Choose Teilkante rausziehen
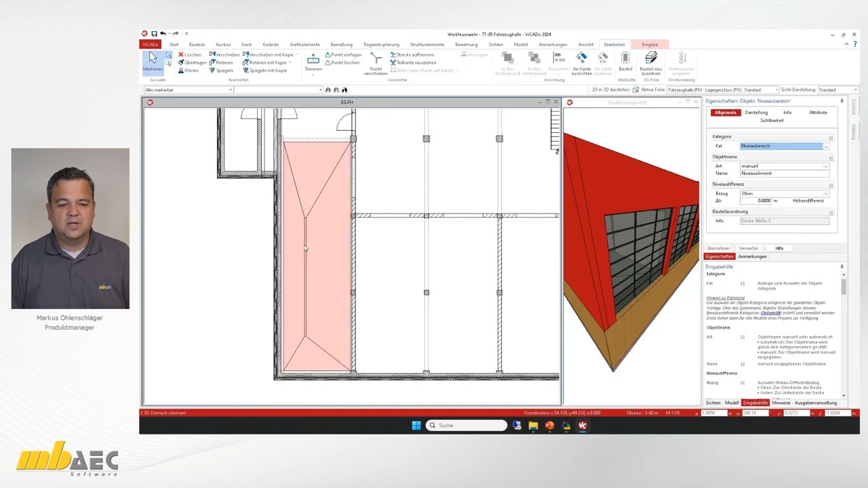This screenshot has width=868, height=488. (413, 62)
